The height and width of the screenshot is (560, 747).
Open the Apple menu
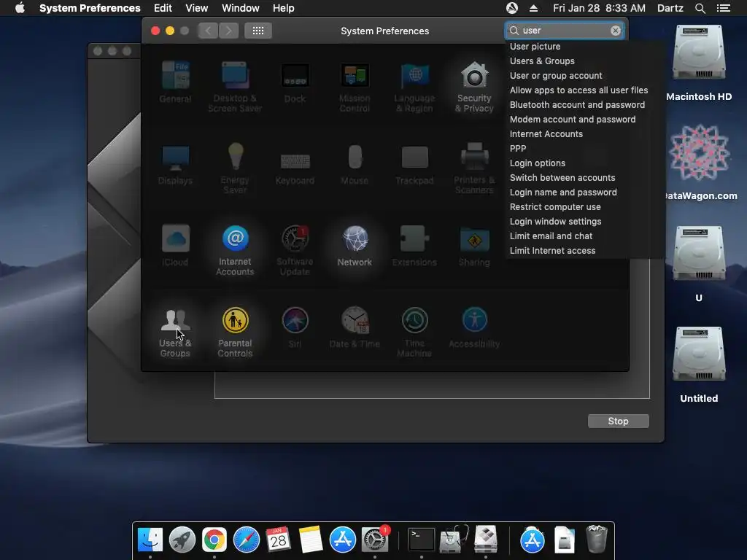20,8
